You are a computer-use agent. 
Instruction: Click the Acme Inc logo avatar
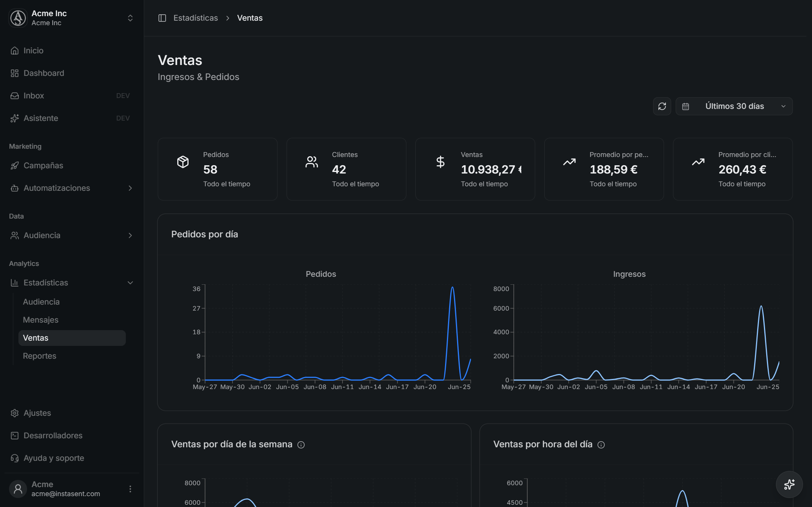tap(18, 18)
